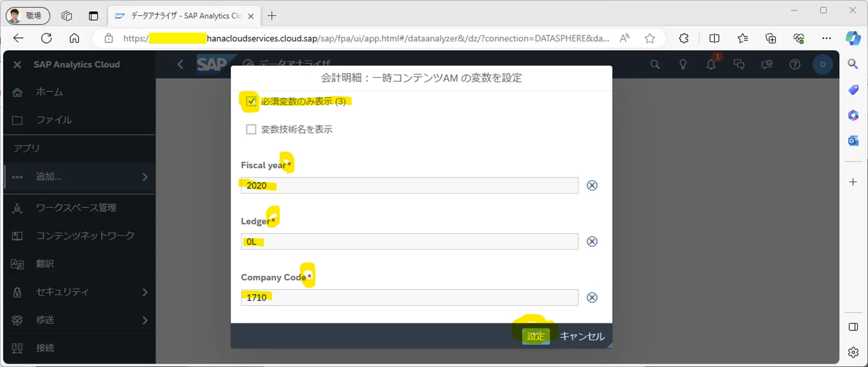Clear the Fiscal year value icon
The image size is (868, 367).
pos(592,185)
